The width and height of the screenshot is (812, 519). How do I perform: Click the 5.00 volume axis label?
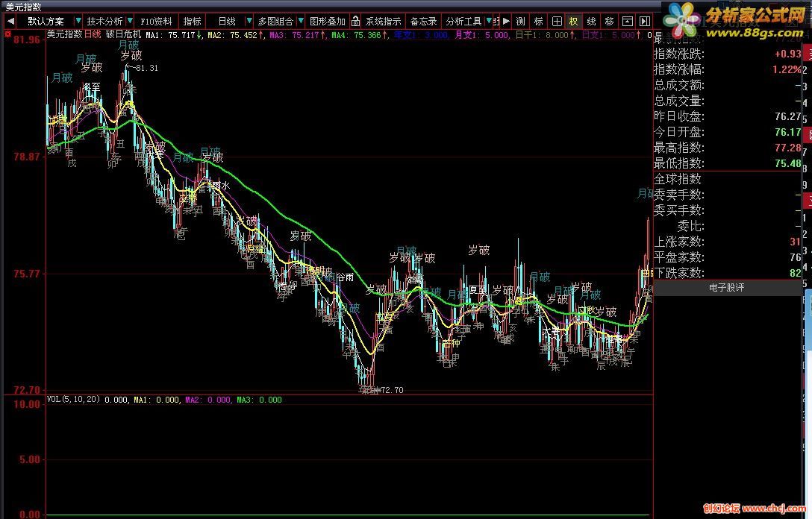(x=30, y=459)
